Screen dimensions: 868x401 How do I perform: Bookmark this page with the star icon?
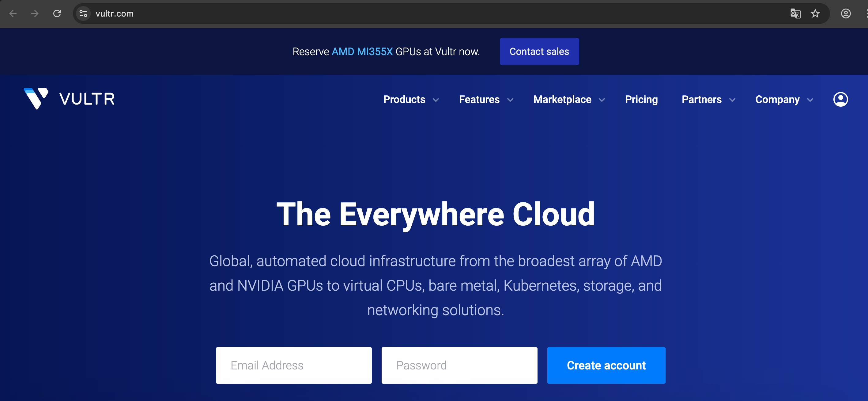coord(815,13)
